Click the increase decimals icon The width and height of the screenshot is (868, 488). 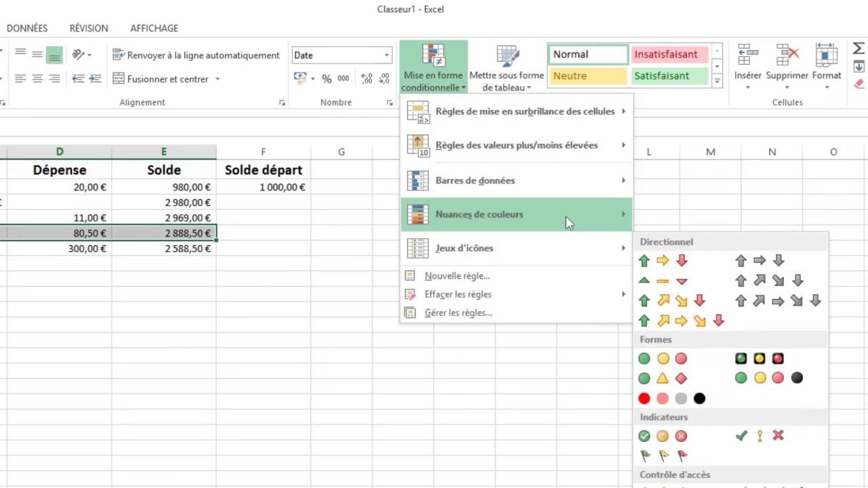point(366,78)
